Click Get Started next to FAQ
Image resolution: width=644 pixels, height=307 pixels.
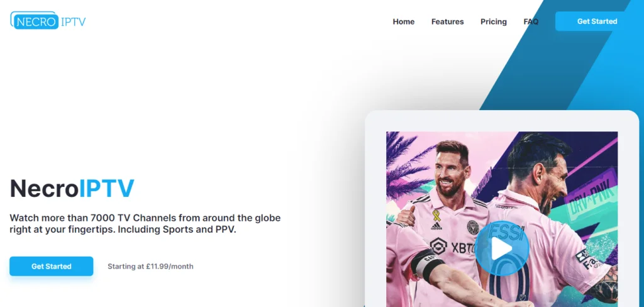point(596,21)
